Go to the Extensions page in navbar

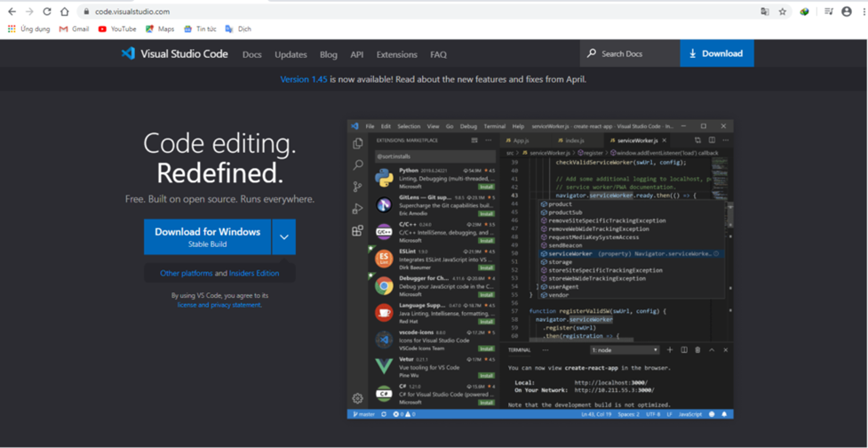[397, 54]
